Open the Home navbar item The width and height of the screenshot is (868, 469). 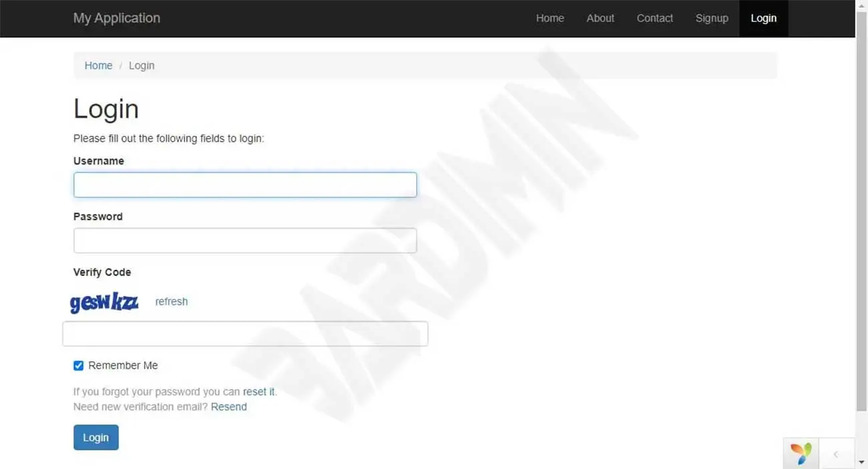tap(550, 18)
